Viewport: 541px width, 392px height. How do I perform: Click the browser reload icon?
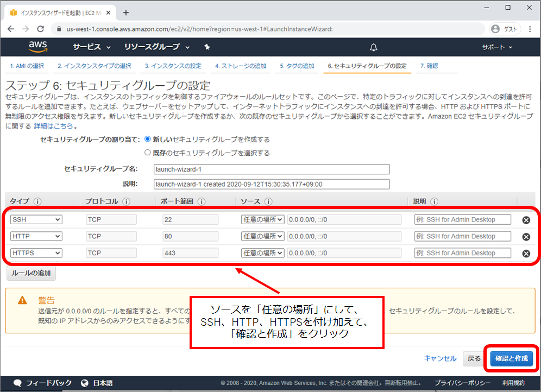40,29
